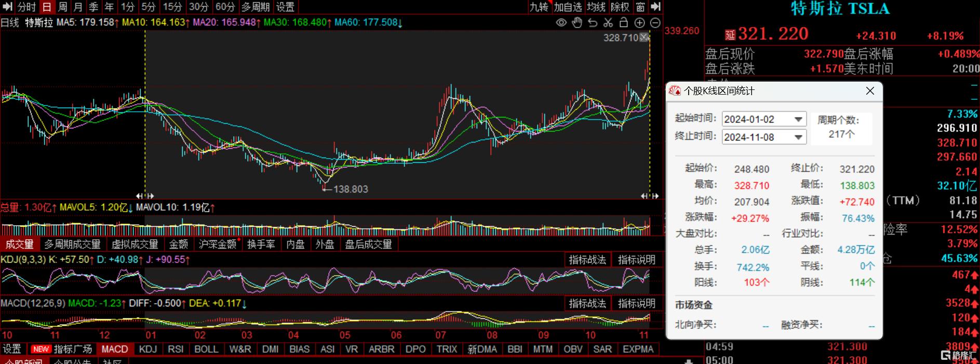Switch to 换手率 turnover tab

(x=261, y=244)
